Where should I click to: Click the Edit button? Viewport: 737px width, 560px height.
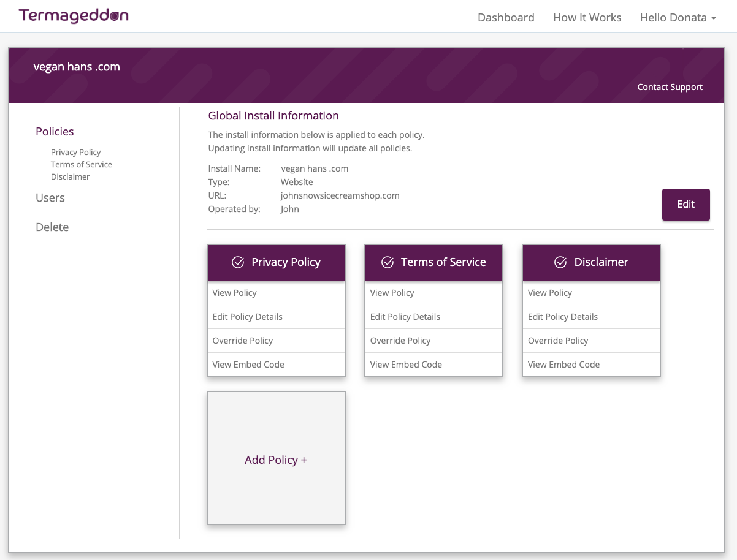coord(686,205)
